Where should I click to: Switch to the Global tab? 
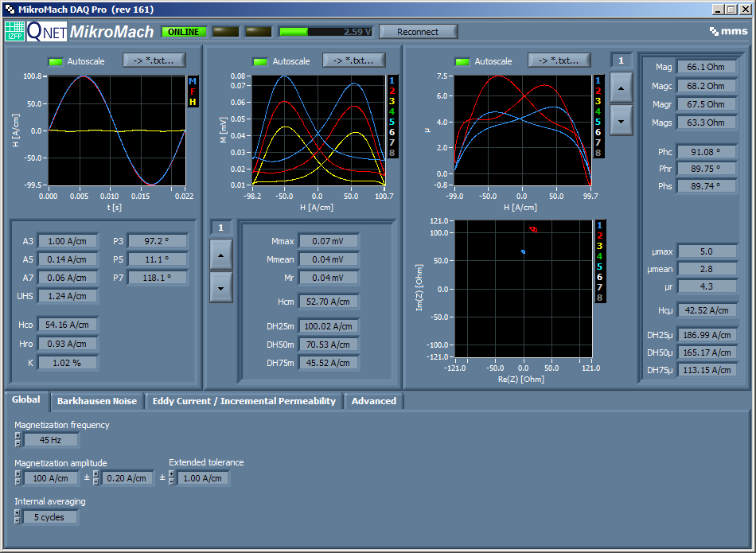click(x=26, y=399)
